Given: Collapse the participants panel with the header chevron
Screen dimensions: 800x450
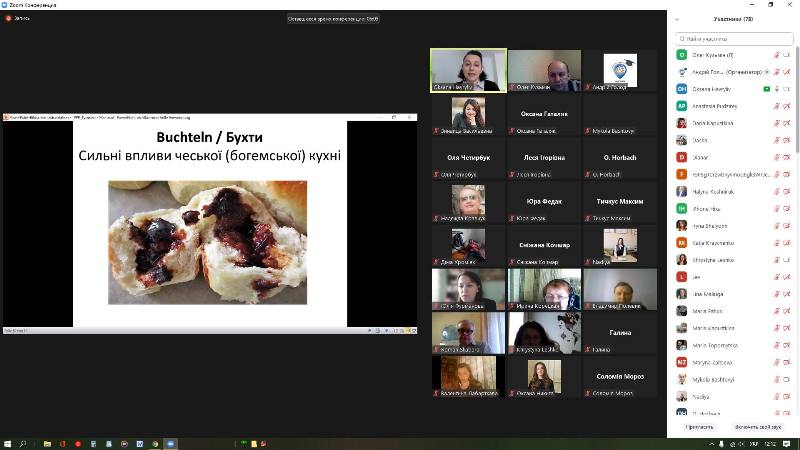Looking at the screenshot, I should [677, 19].
